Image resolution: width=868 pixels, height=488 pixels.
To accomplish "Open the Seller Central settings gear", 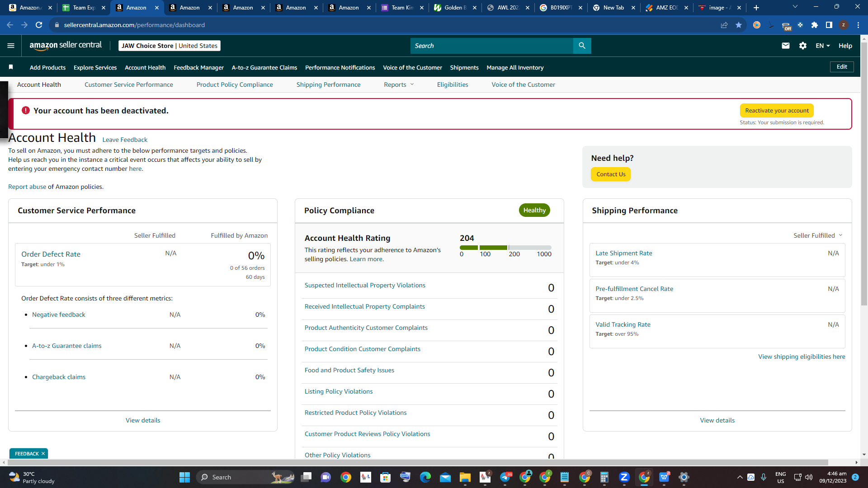I will (x=803, y=46).
